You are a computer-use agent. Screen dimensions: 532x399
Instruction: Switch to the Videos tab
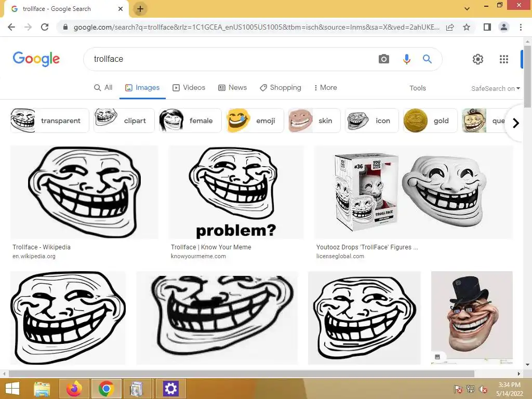pyautogui.click(x=189, y=87)
